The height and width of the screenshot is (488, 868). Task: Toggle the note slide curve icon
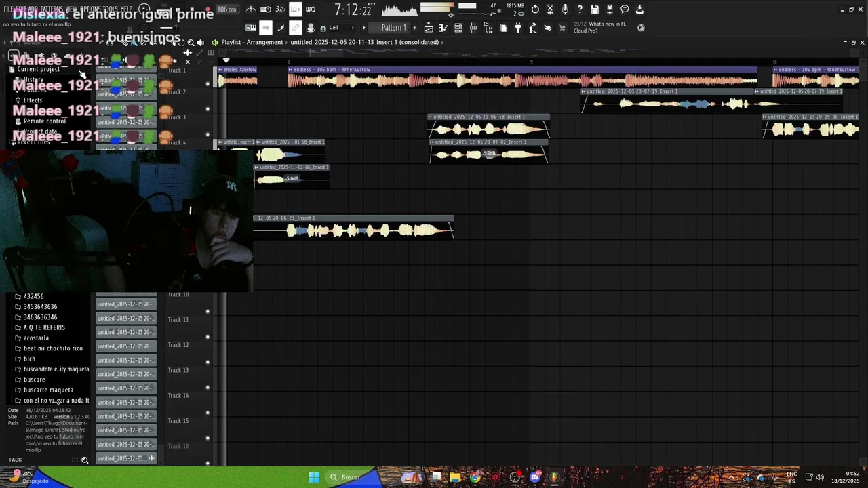281,28
